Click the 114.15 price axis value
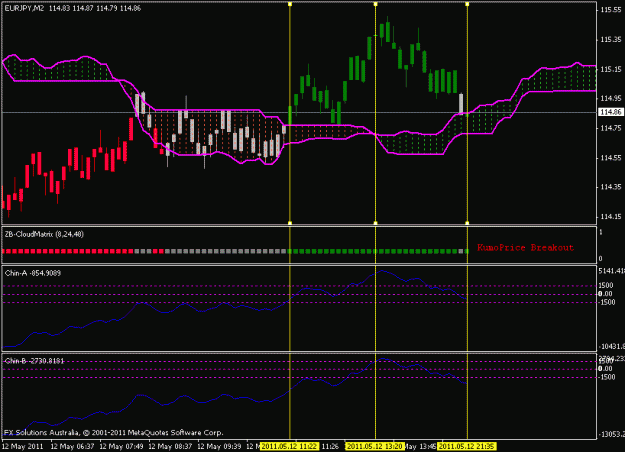The image size is (625, 452). 610,217
